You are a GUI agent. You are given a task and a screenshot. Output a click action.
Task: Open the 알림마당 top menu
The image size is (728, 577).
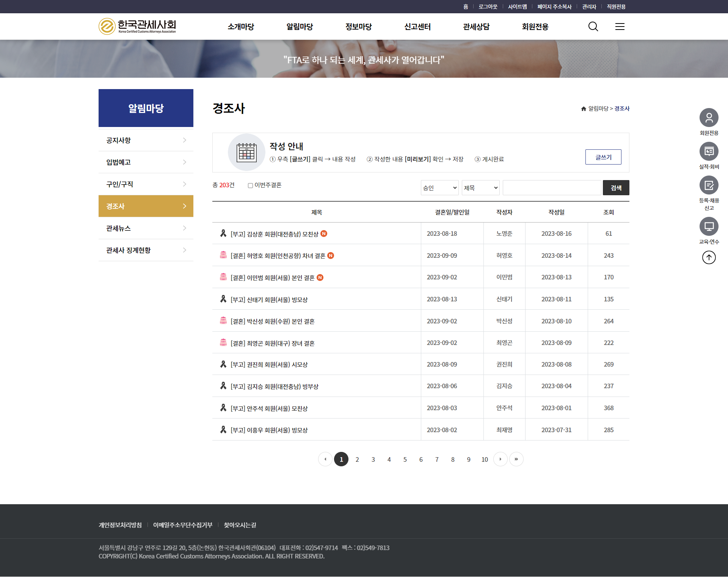pyautogui.click(x=300, y=27)
